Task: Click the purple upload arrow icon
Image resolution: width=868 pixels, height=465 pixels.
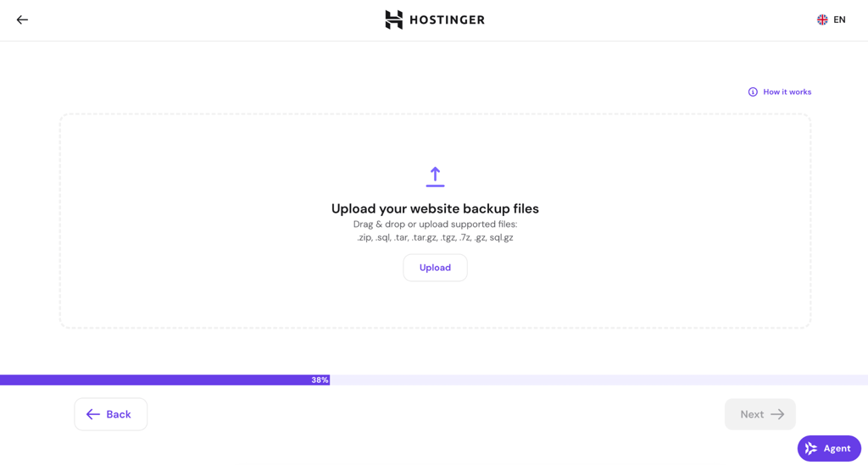Action: (435, 177)
